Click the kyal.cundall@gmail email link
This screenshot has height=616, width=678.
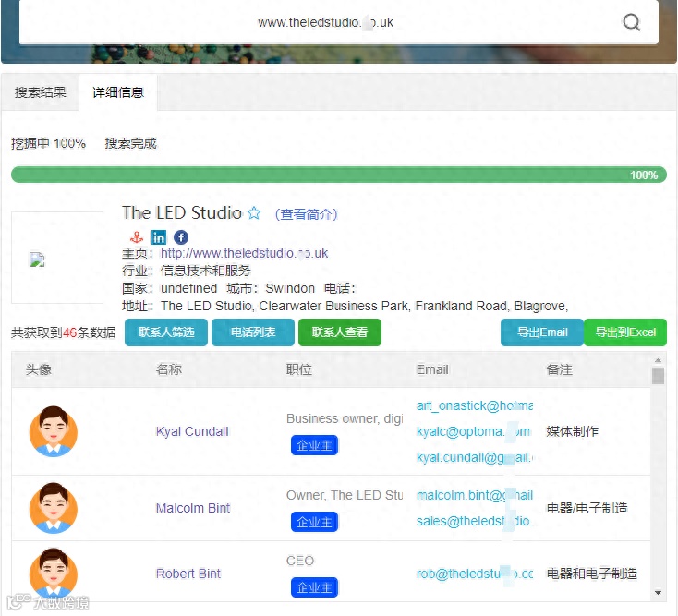[475, 457]
